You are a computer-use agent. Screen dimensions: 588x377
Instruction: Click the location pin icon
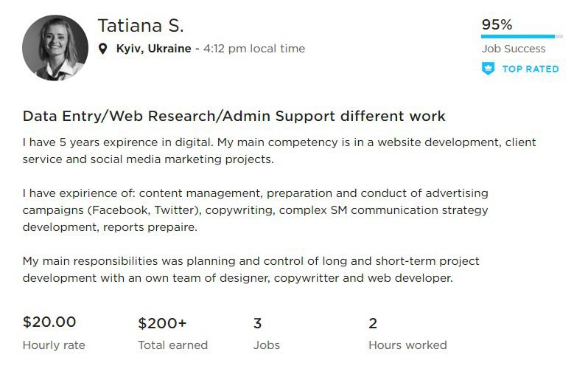click(103, 49)
